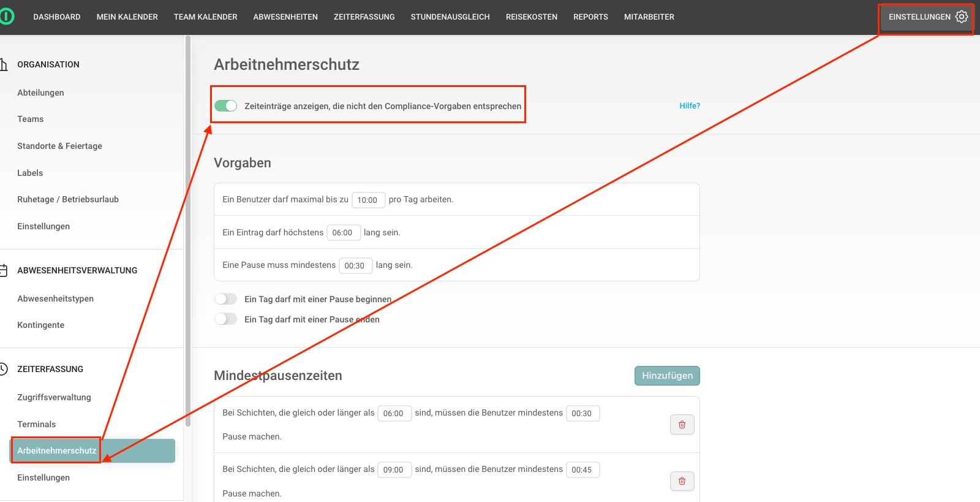Select Abteilungen in the sidebar
Viewport: 980px width, 502px height.
[x=40, y=93]
